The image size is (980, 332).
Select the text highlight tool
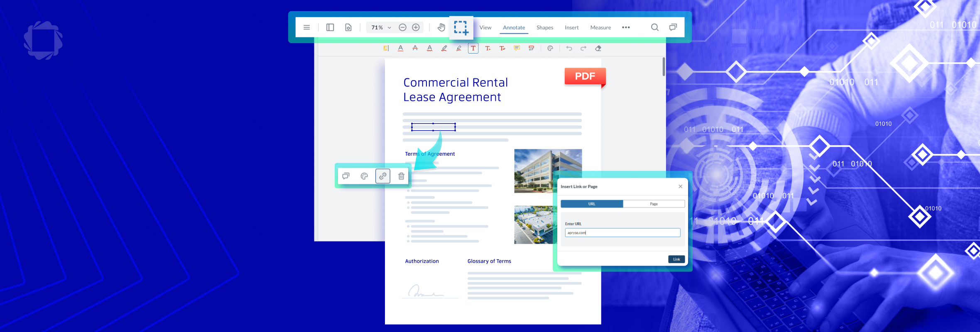pos(386,48)
